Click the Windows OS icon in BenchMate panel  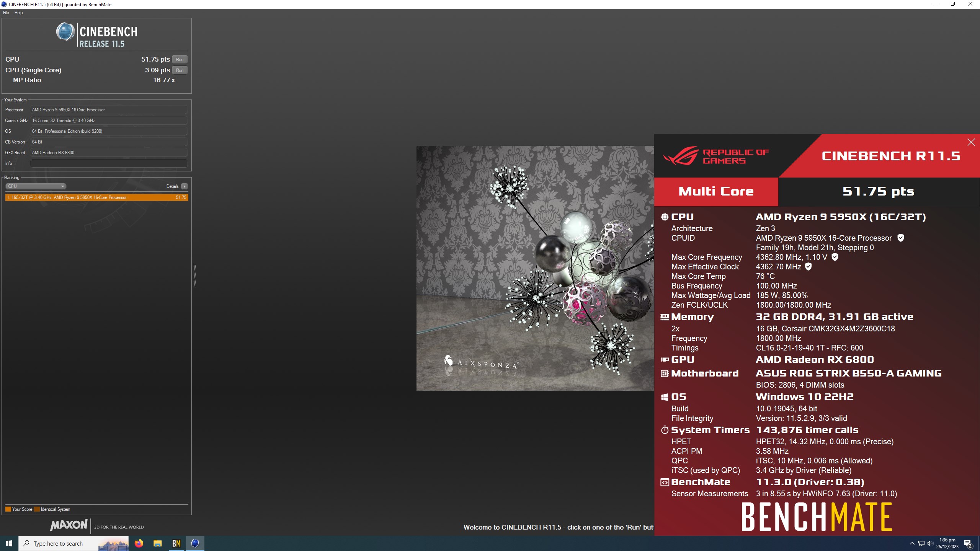click(x=665, y=397)
